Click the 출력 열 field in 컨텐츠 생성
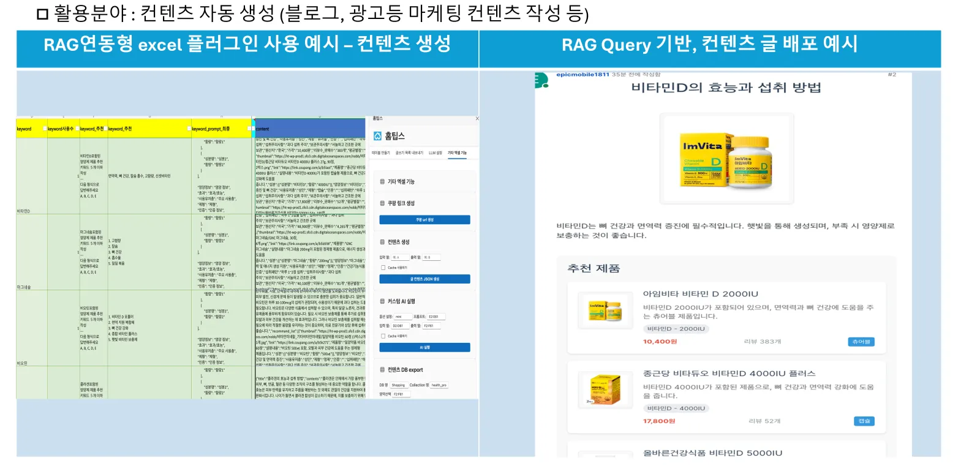 tap(431, 258)
